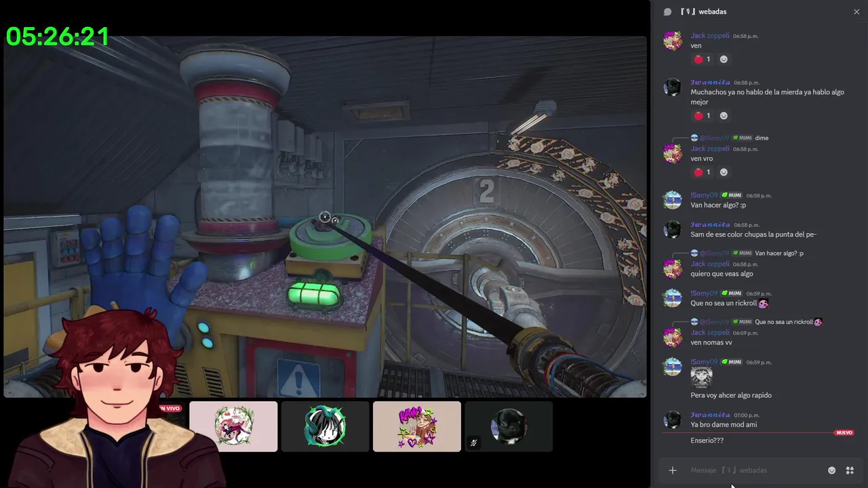Open the emoji picker in message bar
Image resolution: width=868 pixels, height=488 pixels.
(832, 470)
